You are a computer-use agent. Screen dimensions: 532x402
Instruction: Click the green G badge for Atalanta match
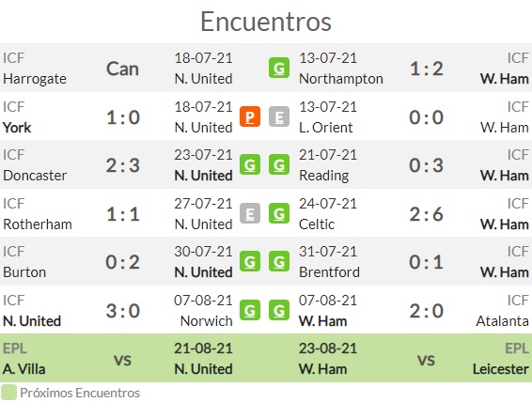(279, 310)
